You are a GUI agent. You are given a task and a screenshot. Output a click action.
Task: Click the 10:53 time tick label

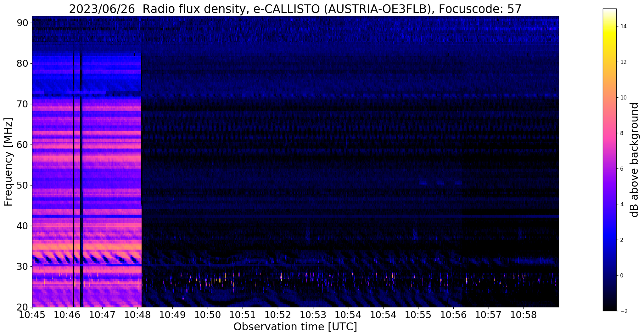(313, 315)
